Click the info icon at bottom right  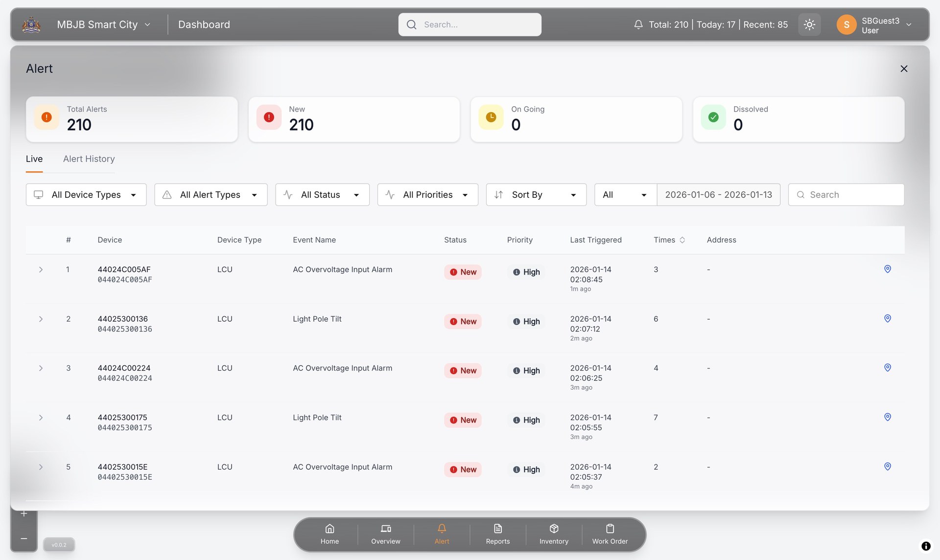pyautogui.click(x=926, y=546)
